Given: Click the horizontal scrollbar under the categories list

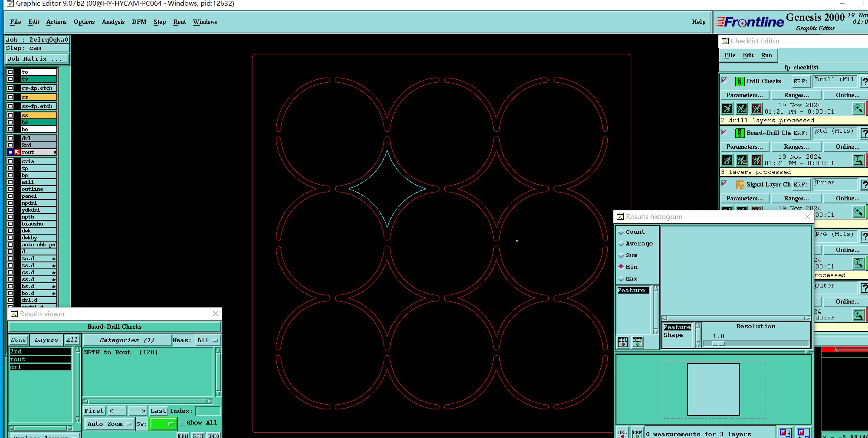Looking at the screenshot, I should [148, 402].
